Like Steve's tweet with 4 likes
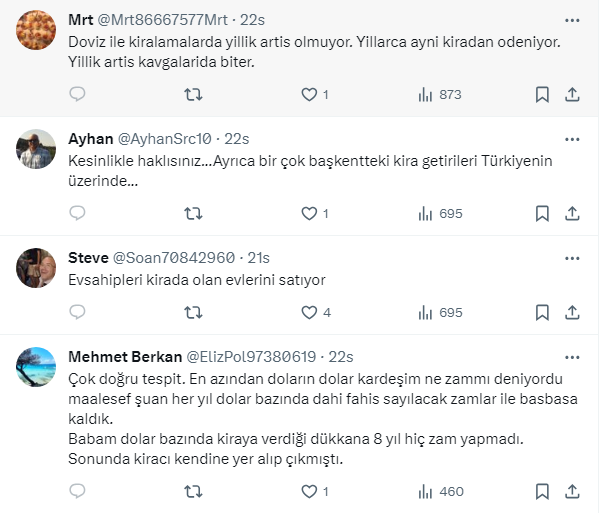Screen dimensions: 602x513 coord(309,312)
